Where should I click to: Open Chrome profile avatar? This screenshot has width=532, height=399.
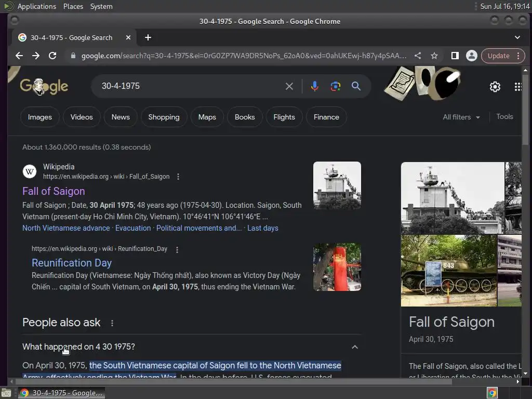pyautogui.click(x=471, y=56)
